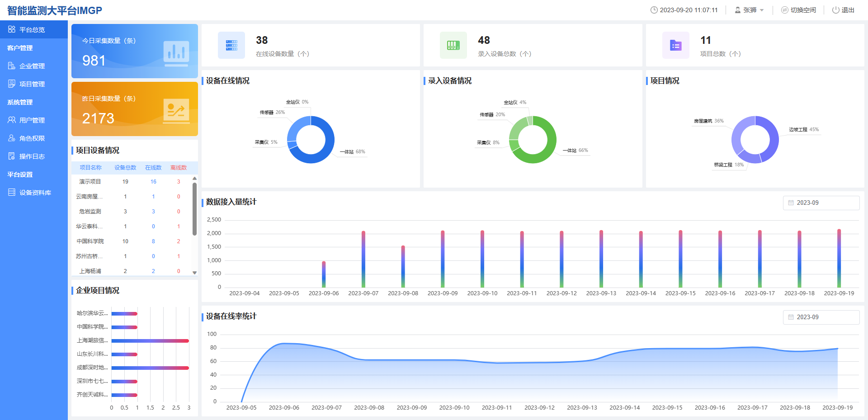Click the green registered devices icon
Screen dimensions: 868x420
453,45
